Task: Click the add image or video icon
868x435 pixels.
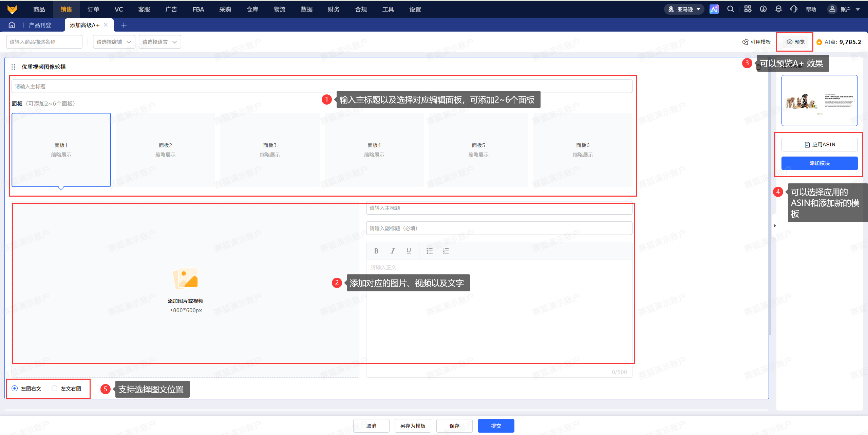Action: (185, 278)
